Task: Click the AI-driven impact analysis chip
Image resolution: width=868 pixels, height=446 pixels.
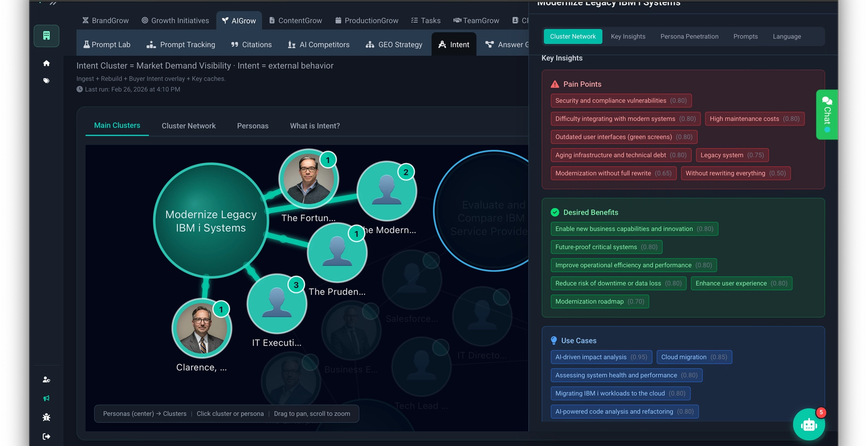Action: tap(601, 357)
